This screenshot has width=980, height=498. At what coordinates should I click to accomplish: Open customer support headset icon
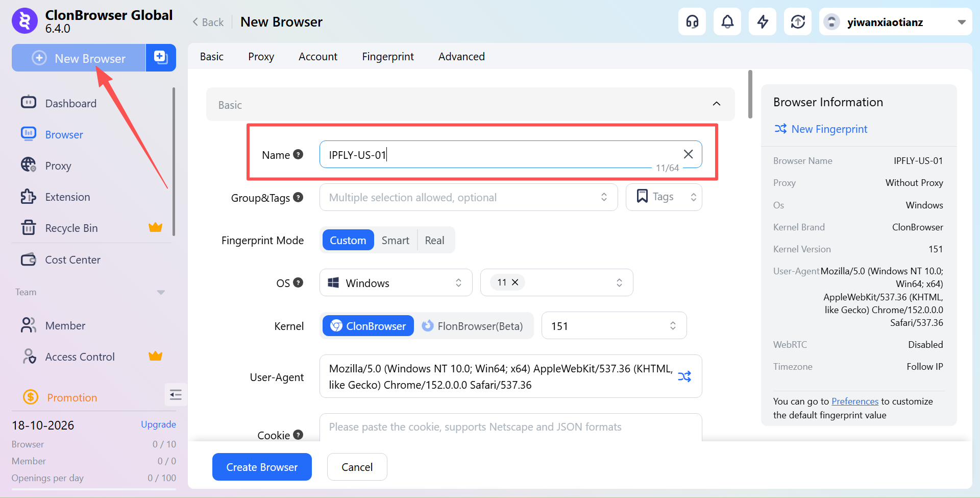pyautogui.click(x=692, y=22)
